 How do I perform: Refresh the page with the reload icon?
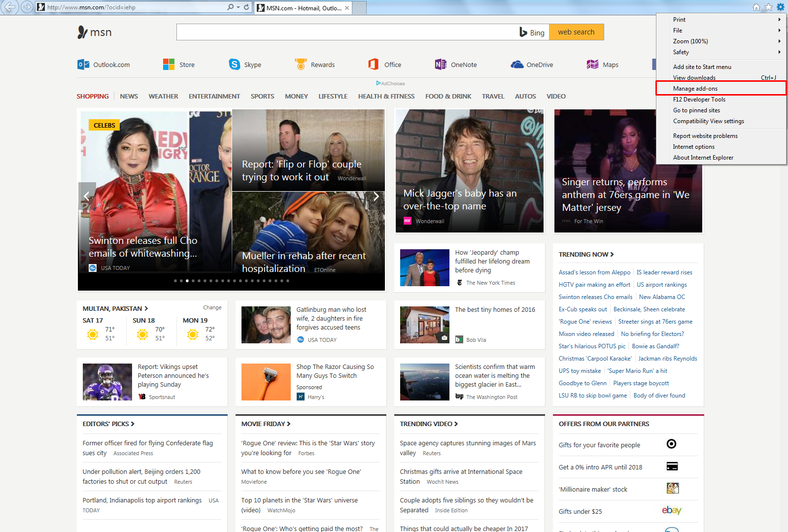click(246, 7)
